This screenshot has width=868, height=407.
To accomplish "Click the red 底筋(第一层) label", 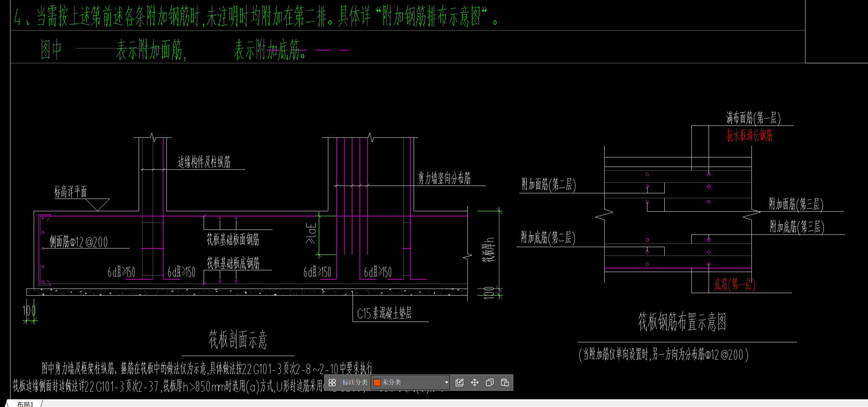I will (x=734, y=284).
